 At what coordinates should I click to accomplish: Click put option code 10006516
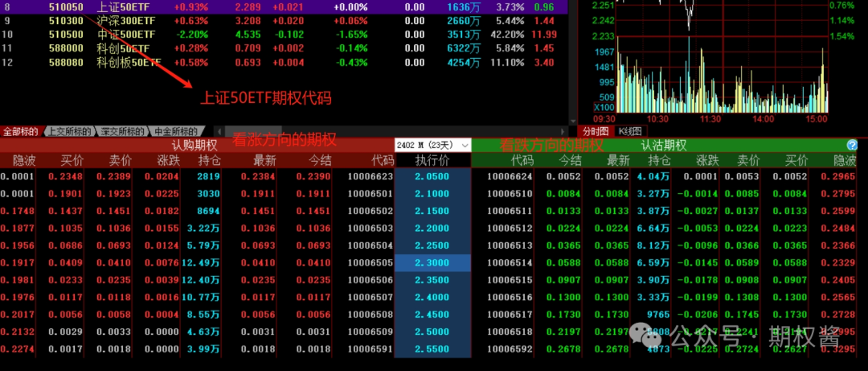(510, 297)
